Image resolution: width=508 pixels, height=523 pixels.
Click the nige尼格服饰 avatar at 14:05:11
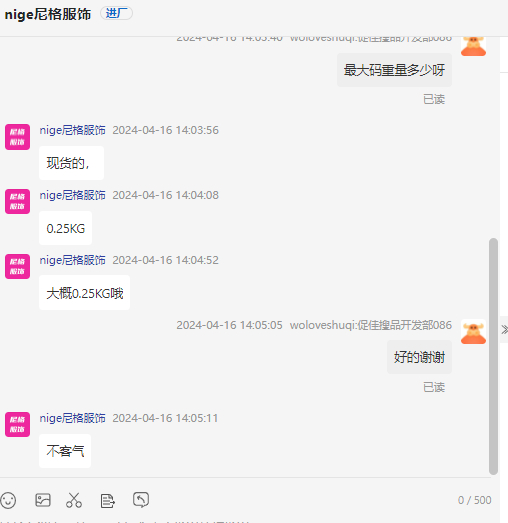(17, 424)
